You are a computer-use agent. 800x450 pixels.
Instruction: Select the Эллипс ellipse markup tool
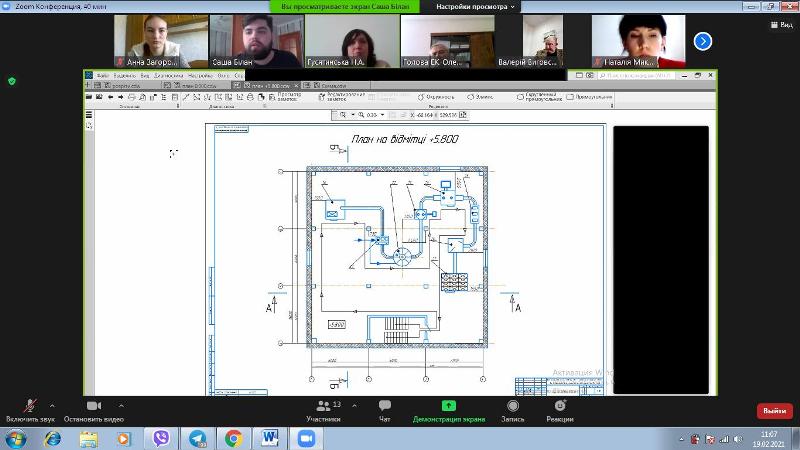tap(480, 97)
